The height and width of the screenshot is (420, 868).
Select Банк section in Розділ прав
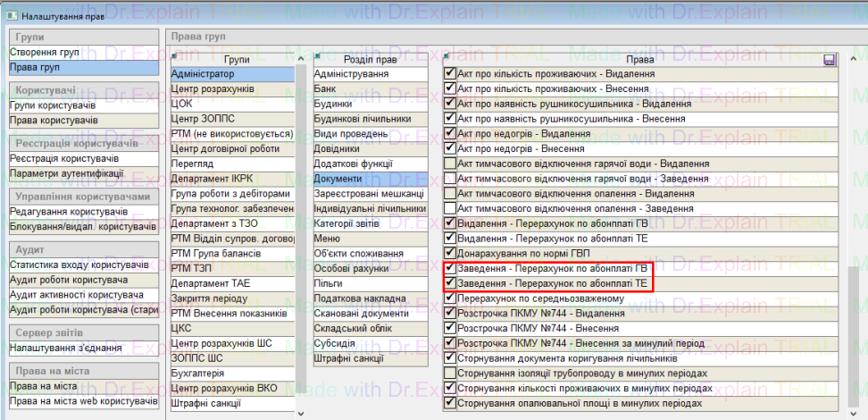(x=325, y=89)
